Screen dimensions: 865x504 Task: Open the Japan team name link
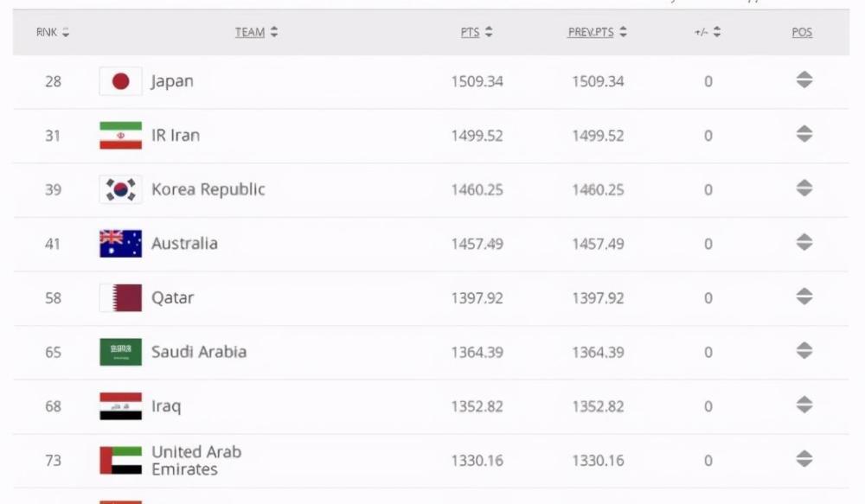(172, 81)
